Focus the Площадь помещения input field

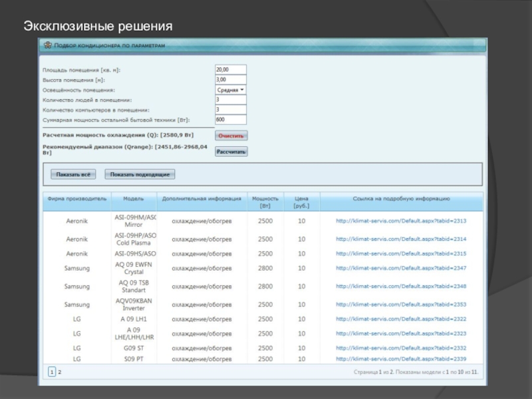[231, 70]
